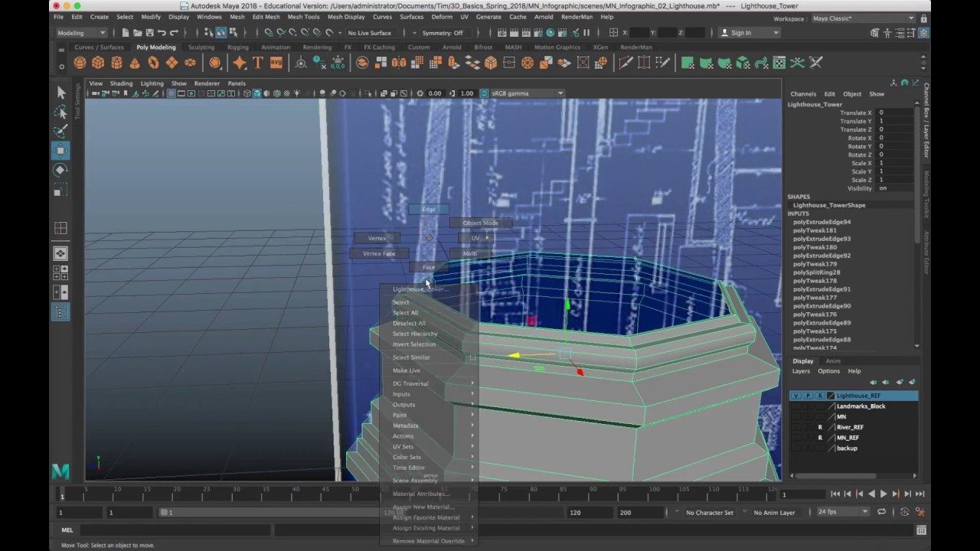Open the viewport Shading menu
980x551 pixels.
point(121,83)
